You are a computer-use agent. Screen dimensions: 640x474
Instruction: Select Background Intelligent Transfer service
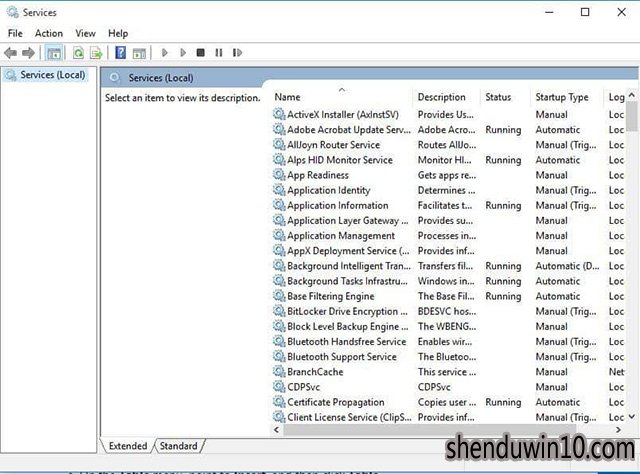click(x=448, y=265)
